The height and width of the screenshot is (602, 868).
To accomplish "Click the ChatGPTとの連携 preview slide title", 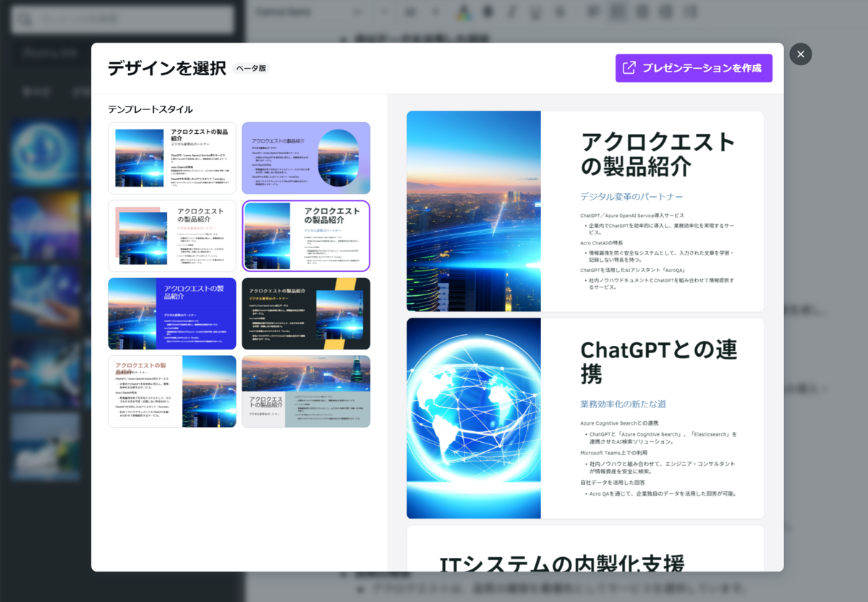I will [658, 362].
